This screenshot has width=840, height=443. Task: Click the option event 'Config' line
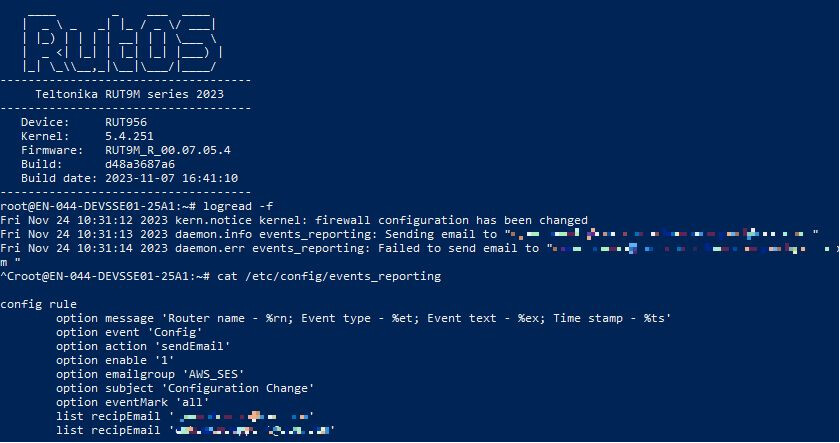pos(129,332)
